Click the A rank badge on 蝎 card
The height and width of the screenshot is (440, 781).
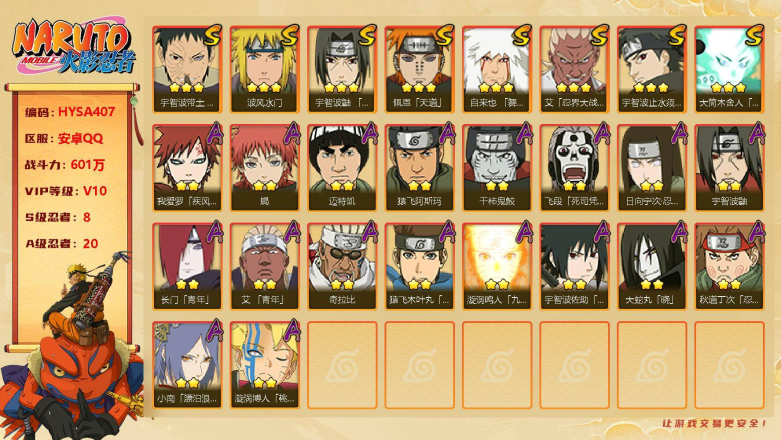[292, 133]
